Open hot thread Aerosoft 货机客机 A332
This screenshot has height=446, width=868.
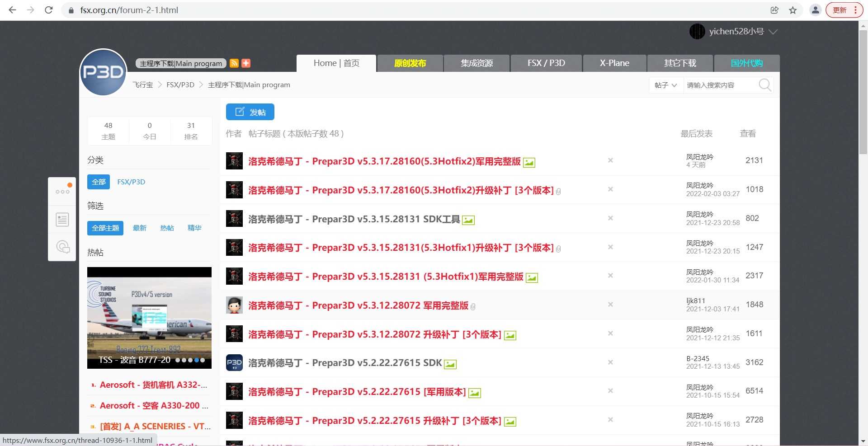tap(153, 385)
